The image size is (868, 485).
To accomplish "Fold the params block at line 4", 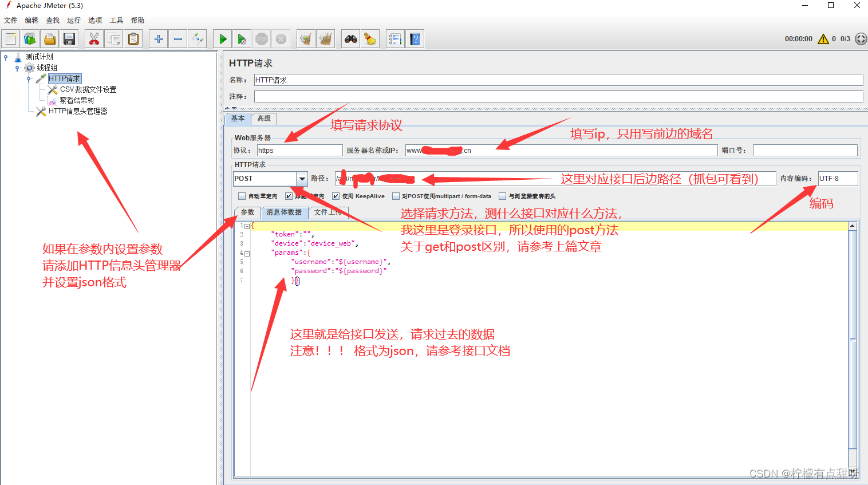I will (247, 253).
